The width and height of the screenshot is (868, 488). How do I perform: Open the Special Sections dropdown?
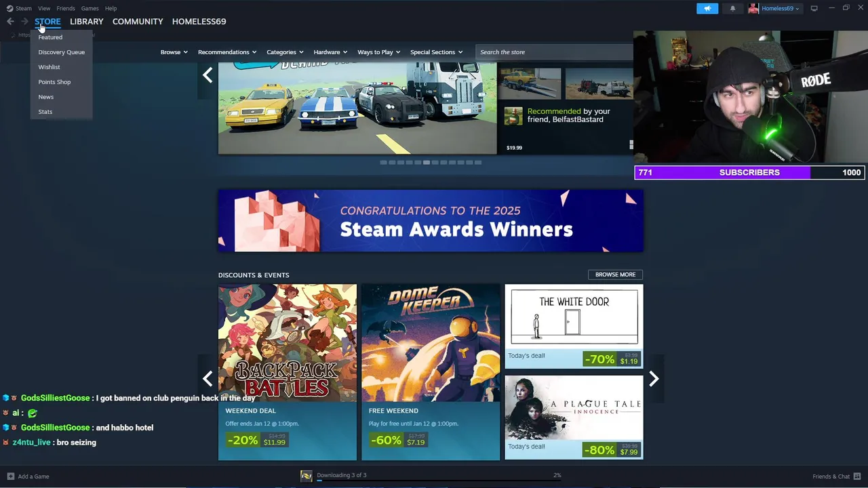pyautogui.click(x=436, y=52)
